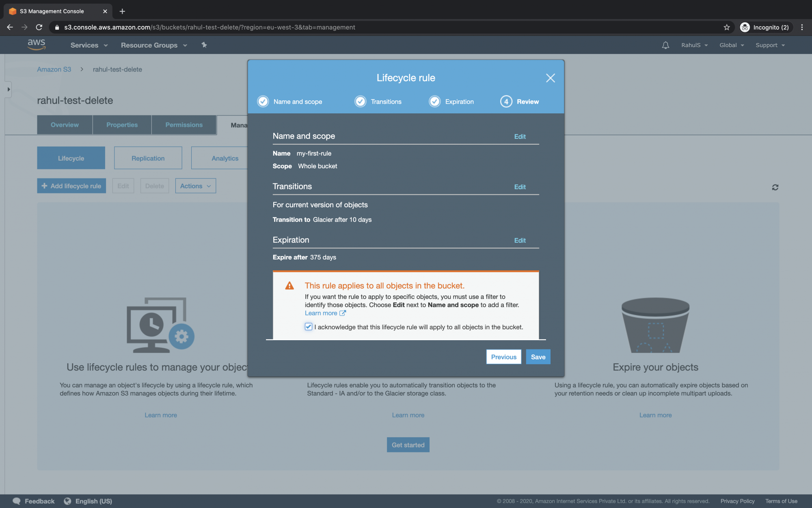Close the Lifecycle rule dialog
Image resolution: width=812 pixels, height=508 pixels.
(x=551, y=78)
